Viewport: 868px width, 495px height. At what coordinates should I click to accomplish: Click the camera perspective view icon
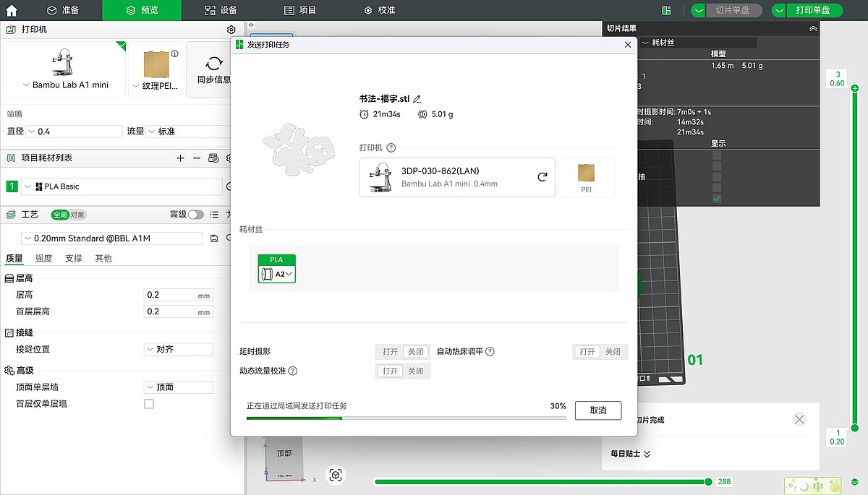335,475
